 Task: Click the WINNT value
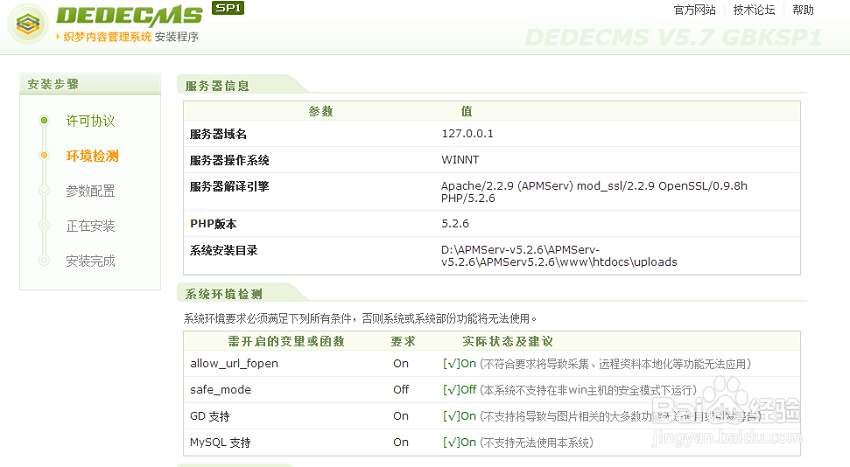(460, 160)
